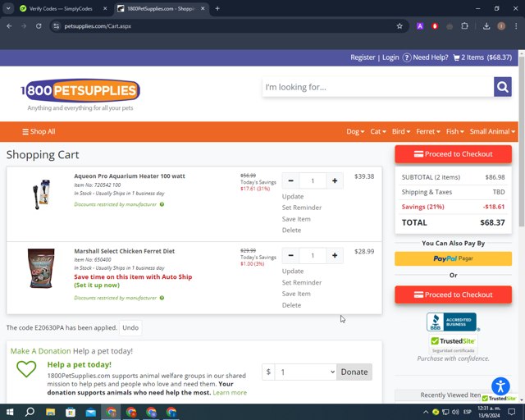Expand the Small Animal category dropdown
This screenshot has width=525, height=420.
[492, 131]
